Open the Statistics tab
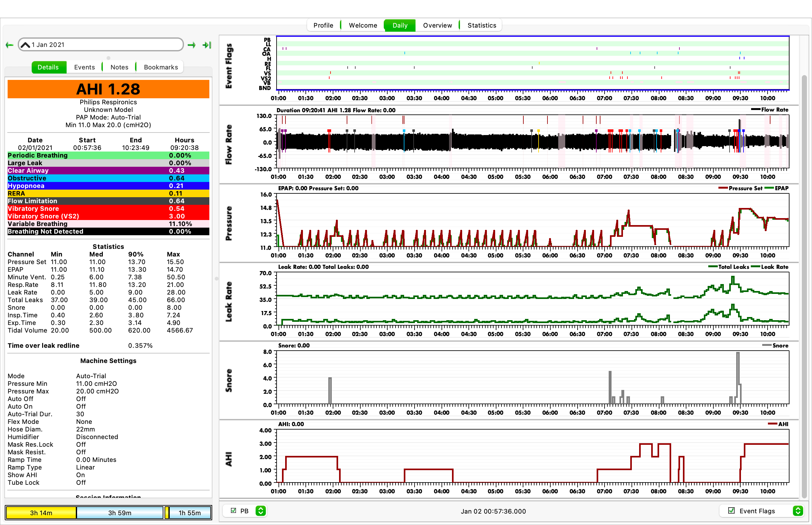This screenshot has width=812, height=525. 481,25
